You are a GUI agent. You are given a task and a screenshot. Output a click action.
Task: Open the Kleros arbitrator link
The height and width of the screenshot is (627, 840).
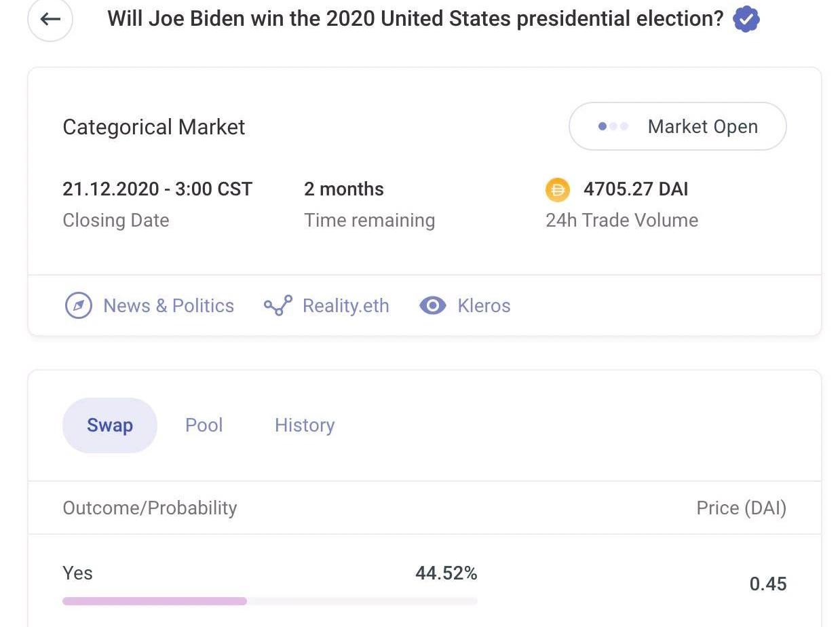point(484,306)
